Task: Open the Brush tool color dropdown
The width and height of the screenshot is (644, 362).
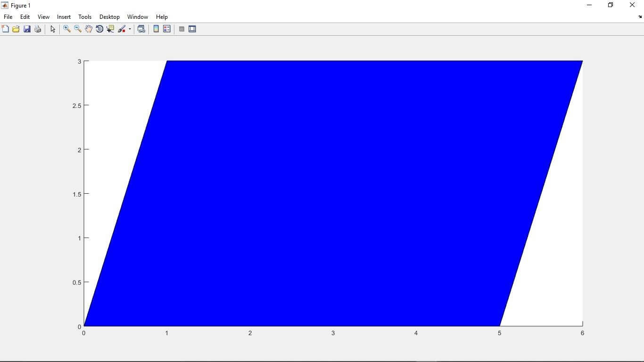Action: point(129,29)
